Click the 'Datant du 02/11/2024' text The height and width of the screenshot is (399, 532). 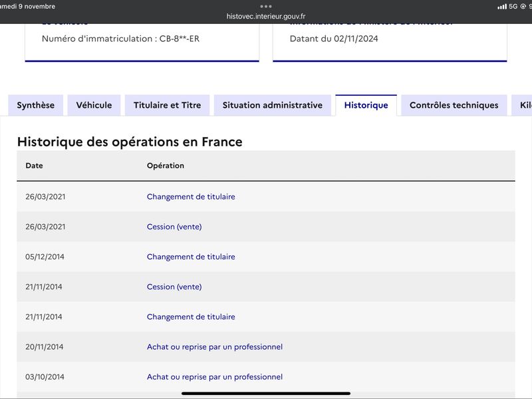[334, 39]
